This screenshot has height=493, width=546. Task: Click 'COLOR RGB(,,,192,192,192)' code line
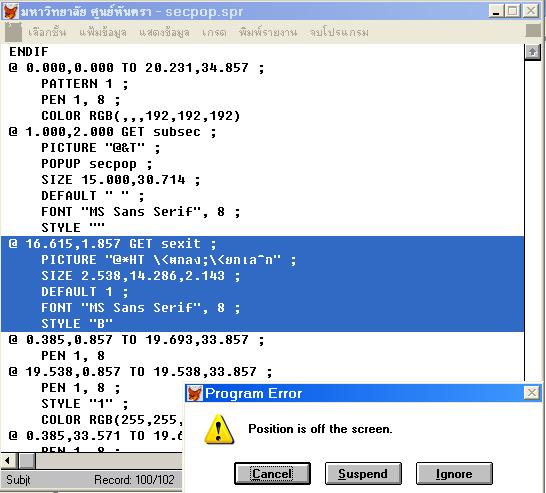pos(141,116)
